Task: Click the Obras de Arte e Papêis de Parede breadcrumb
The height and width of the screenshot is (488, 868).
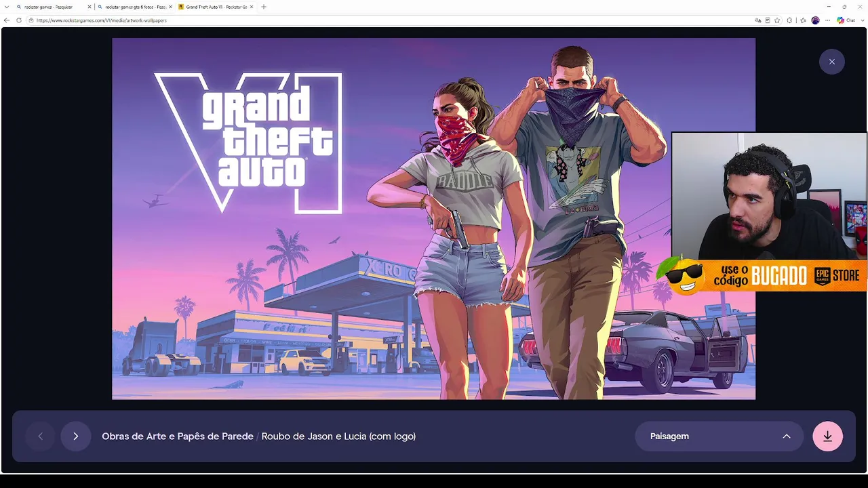Action: coord(178,436)
